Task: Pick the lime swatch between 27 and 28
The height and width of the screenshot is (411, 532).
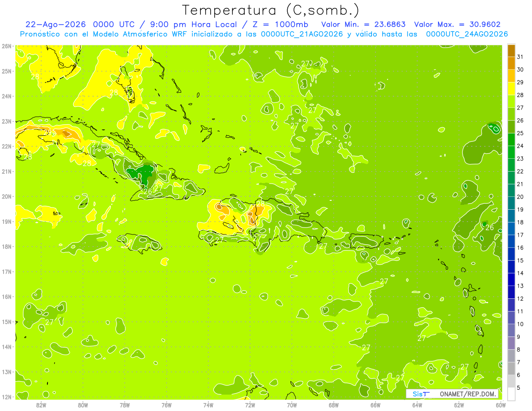Action: (x=511, y=102)
